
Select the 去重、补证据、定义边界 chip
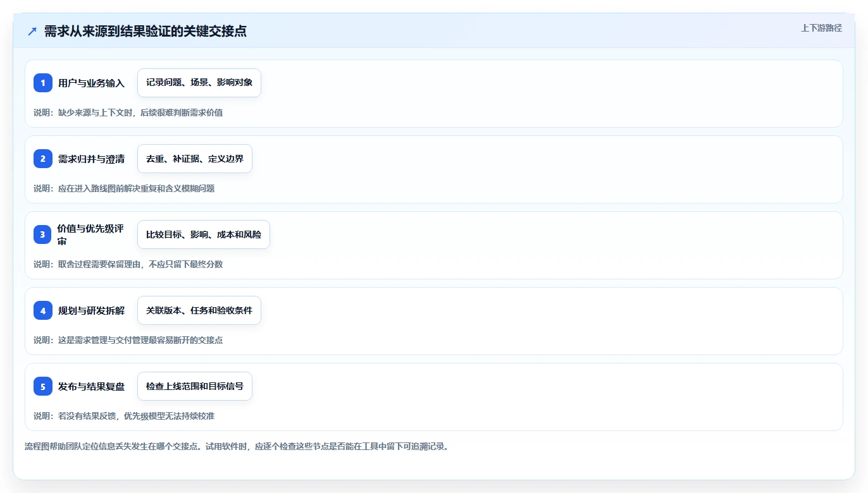click(x=195, y=159)
